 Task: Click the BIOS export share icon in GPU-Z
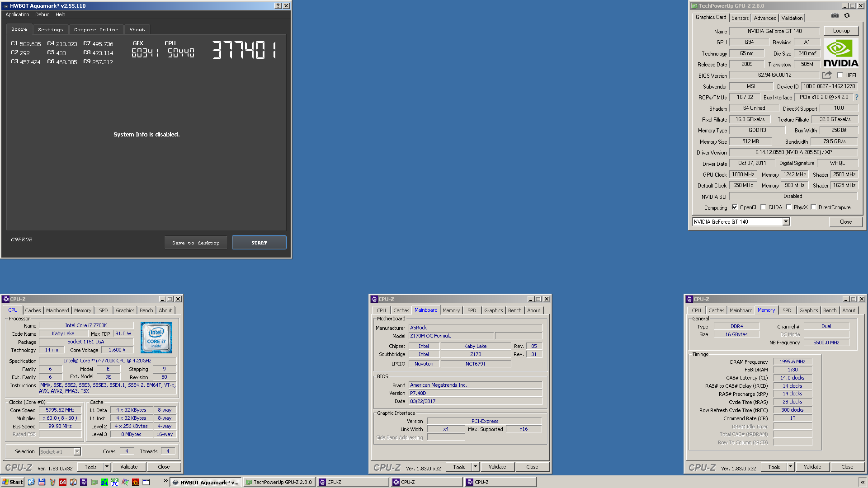coord(827,75)
